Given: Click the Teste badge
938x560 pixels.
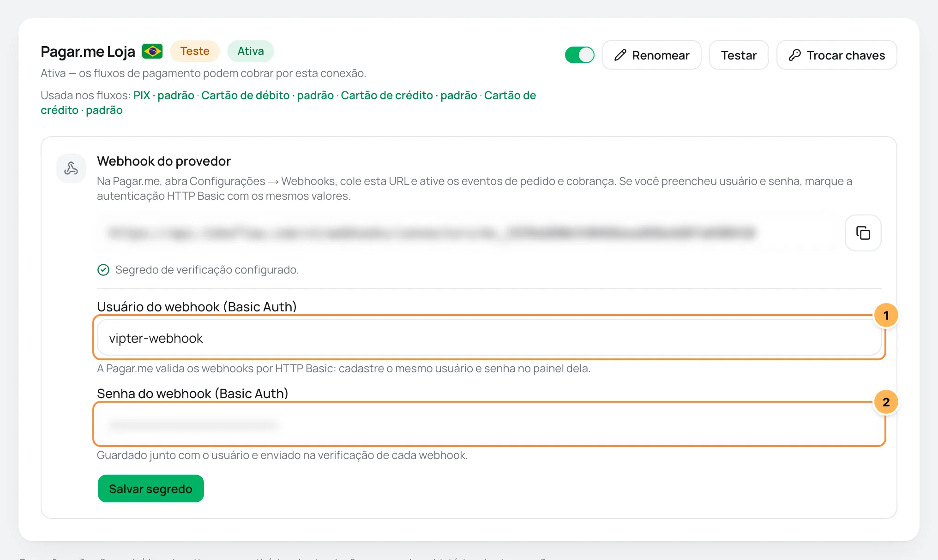Looking at the screenshot, I should coord(195,51).
